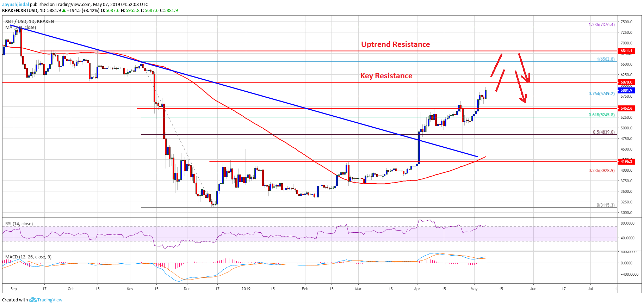Select the MA (100, close) indicator label

point(20,27)
